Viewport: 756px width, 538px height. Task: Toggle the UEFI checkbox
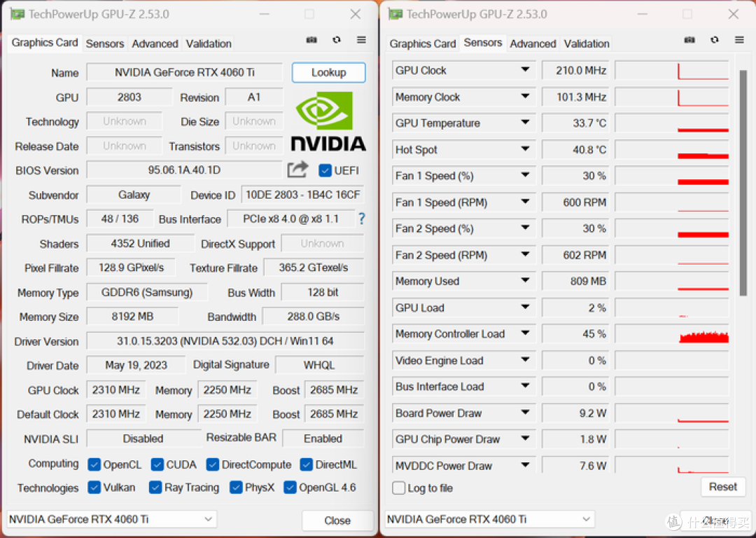pos(325,170)
